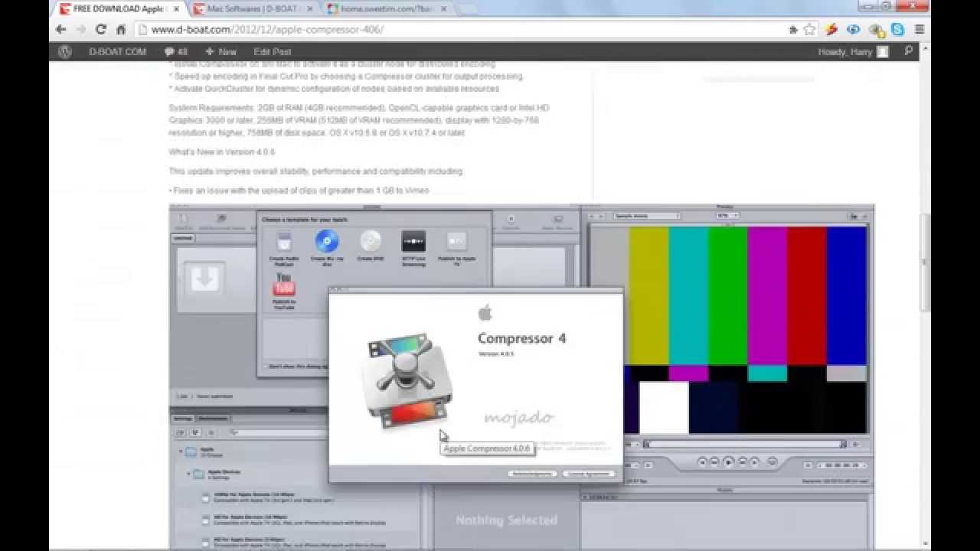Screen dimensions: 980x551
Task: Click the Edit Post link
Action: [273, 51]
